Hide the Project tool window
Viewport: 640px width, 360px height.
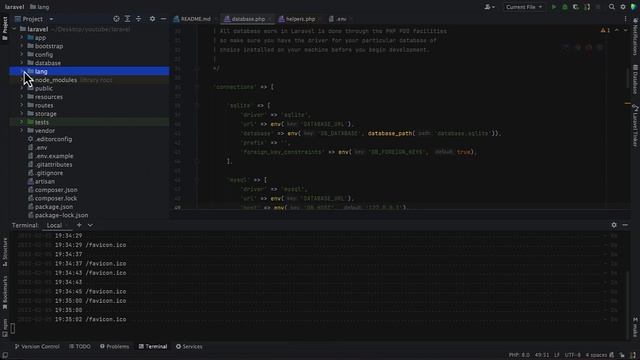coord(163,19)
